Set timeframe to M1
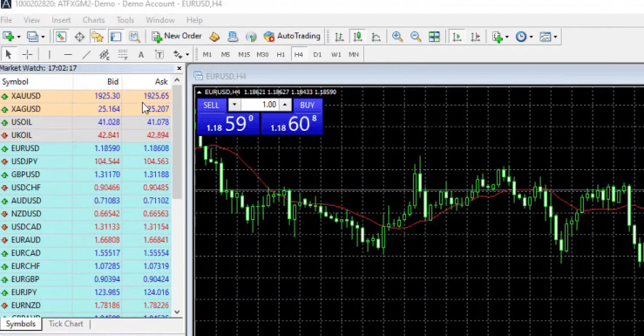644x336 pixels. click(x=207, y=54)
